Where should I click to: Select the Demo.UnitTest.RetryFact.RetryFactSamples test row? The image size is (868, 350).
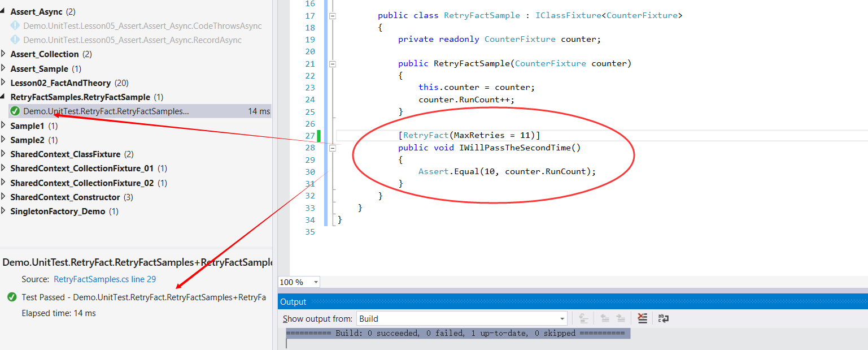[x=140, y=111]
